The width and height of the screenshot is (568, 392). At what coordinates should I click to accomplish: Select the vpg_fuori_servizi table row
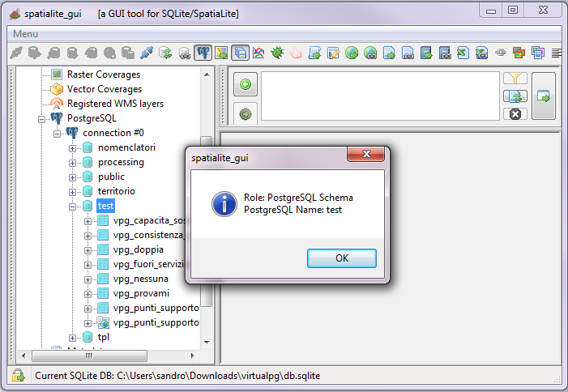(x=148, y=264)
